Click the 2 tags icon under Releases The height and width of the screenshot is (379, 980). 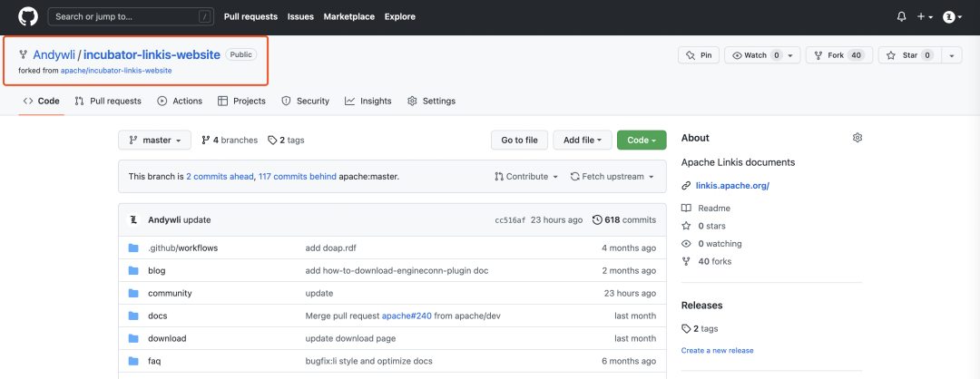[x=686, y=328]
